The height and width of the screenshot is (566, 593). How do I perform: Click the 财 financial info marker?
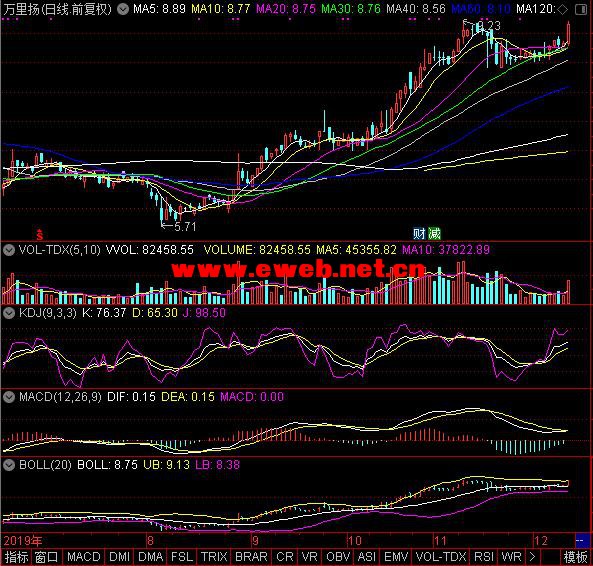click(419, 234)
